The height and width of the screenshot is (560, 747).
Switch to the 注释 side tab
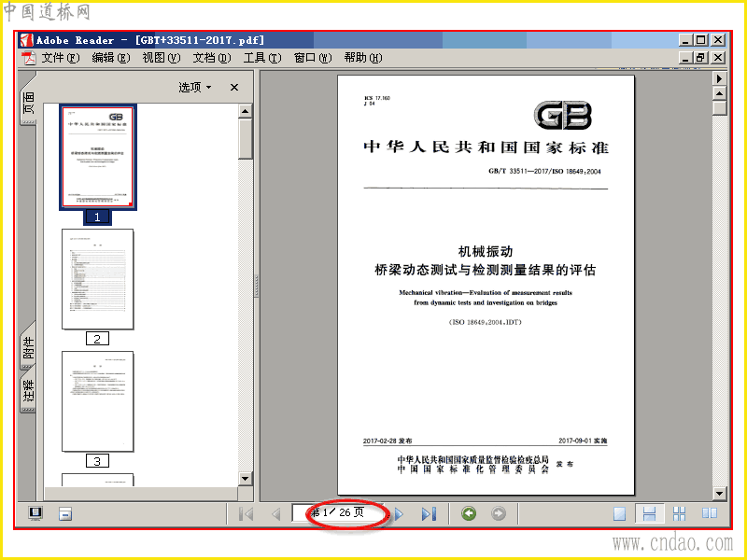[28, 390]
